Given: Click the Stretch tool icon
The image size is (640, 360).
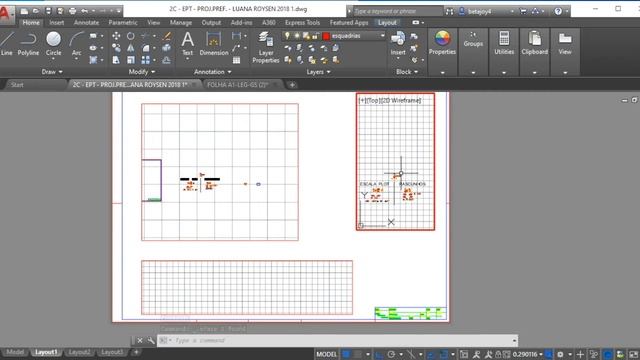Looking at the screenshot, I should coord(116,60).
